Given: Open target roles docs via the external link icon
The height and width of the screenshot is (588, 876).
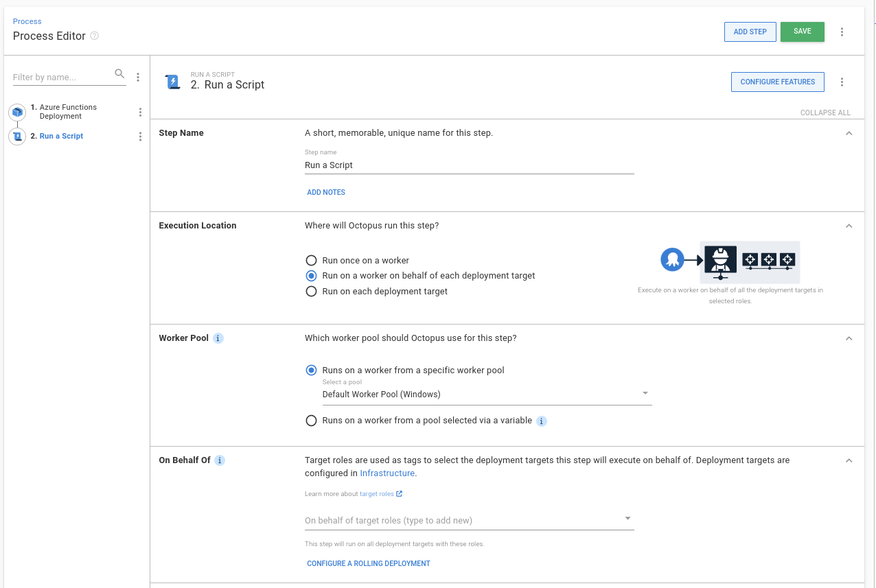Looking at the screenshot, I should [x=400, y=493].
